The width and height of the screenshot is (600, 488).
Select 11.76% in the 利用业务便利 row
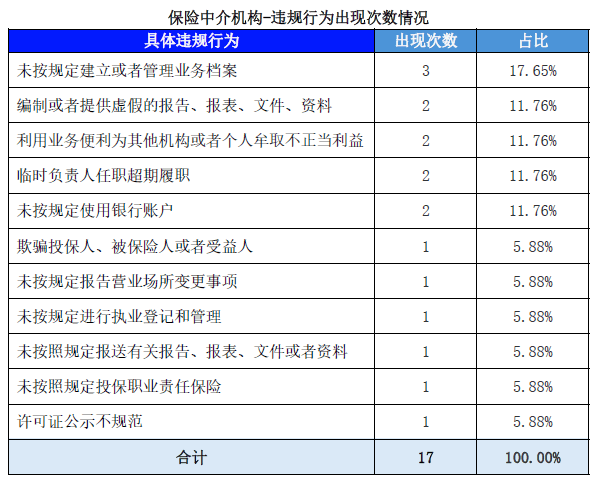click(x=533, y=140)
